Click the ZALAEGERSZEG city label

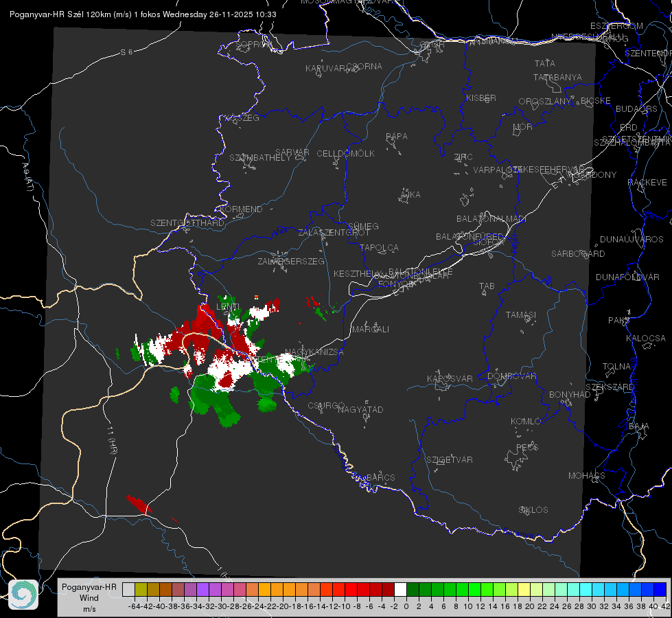[x=291, y=261]
